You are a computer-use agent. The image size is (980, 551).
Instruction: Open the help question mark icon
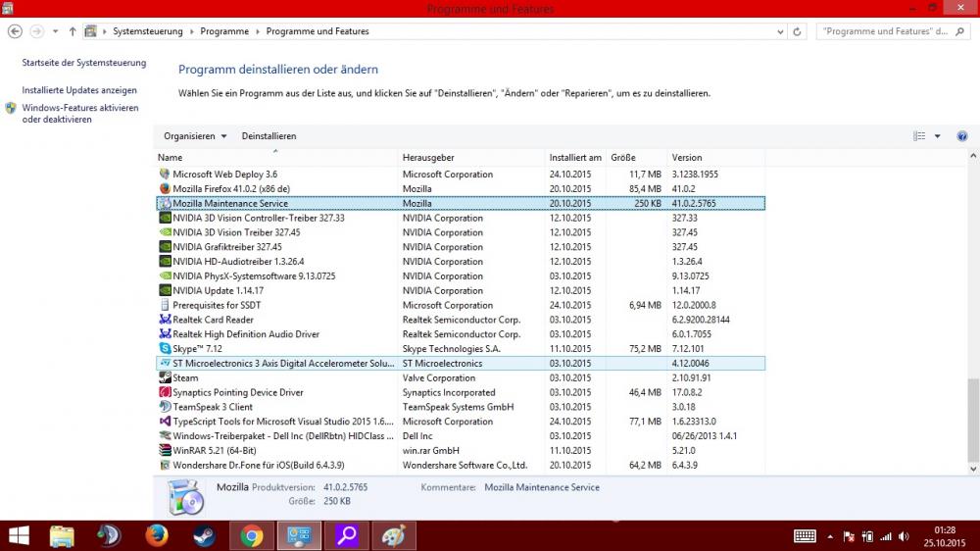coord(962,136)
